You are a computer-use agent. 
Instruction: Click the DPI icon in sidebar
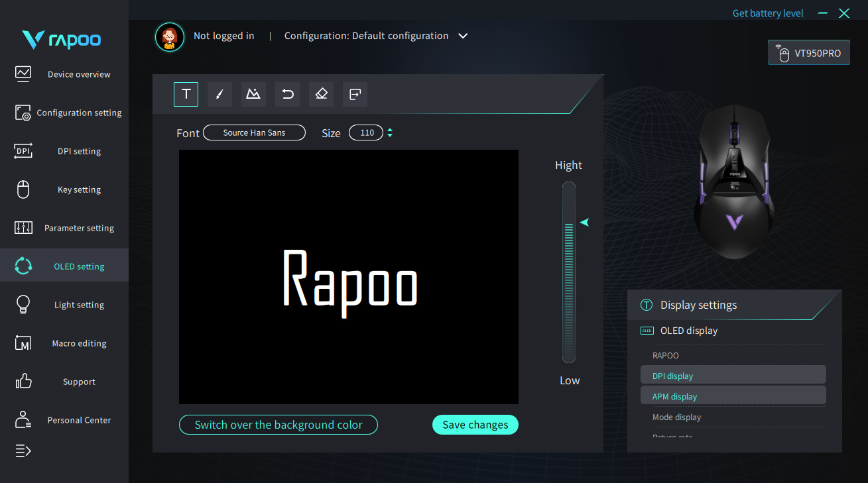pyautogui.click(x=23, y=150)
